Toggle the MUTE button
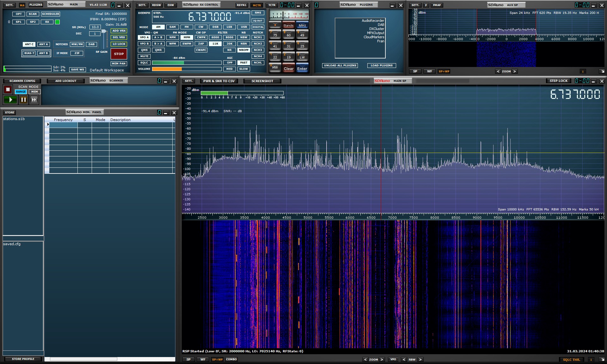 (144, 56)
